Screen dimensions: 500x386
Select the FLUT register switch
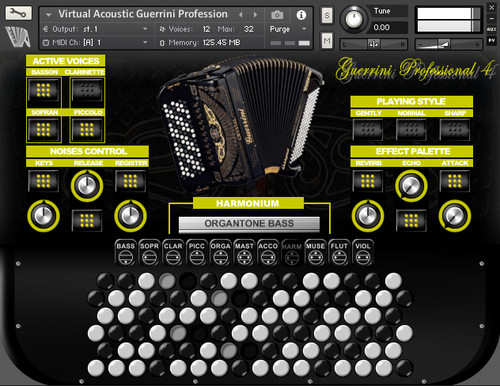339,252
